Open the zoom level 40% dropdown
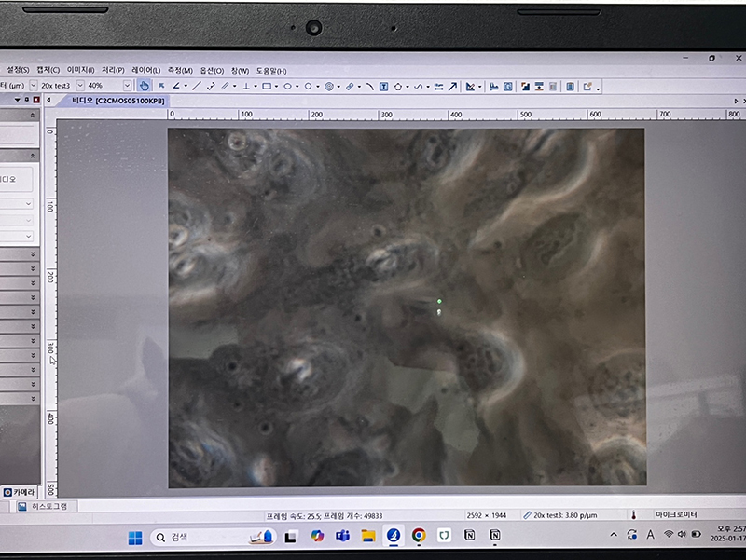The height and width of the screenshot is (560, 746). click(x=127, y=86)
